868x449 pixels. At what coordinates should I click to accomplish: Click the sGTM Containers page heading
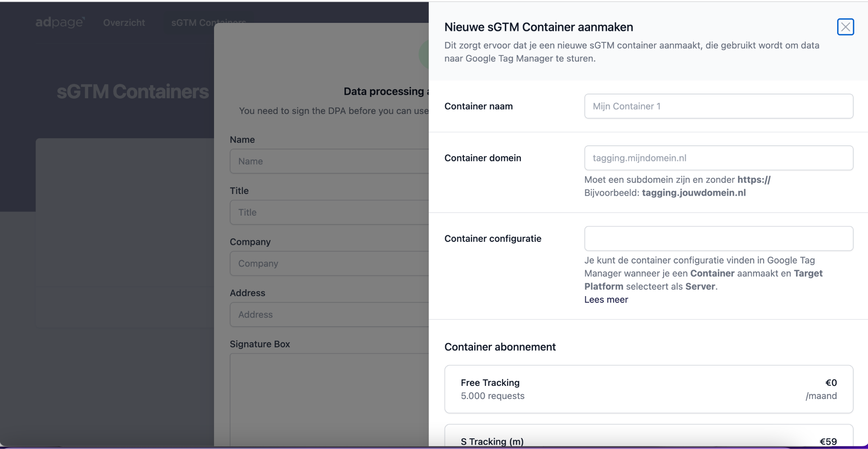click(x=133, y=91)
